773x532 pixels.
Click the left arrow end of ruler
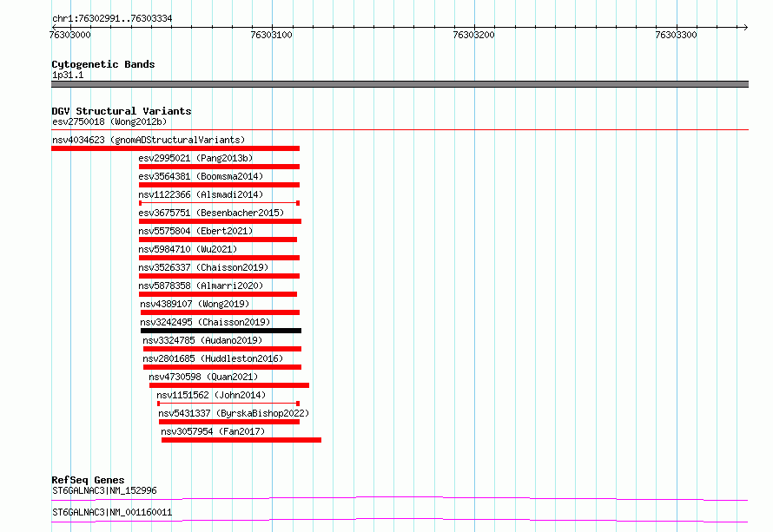(x=54, y=28)
